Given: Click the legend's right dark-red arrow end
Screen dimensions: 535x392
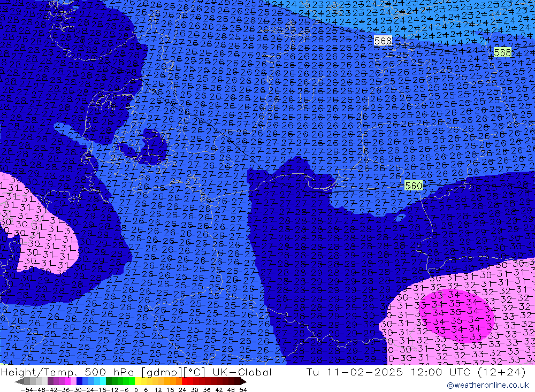Looking at the screenshot, I should pos(243,381).
